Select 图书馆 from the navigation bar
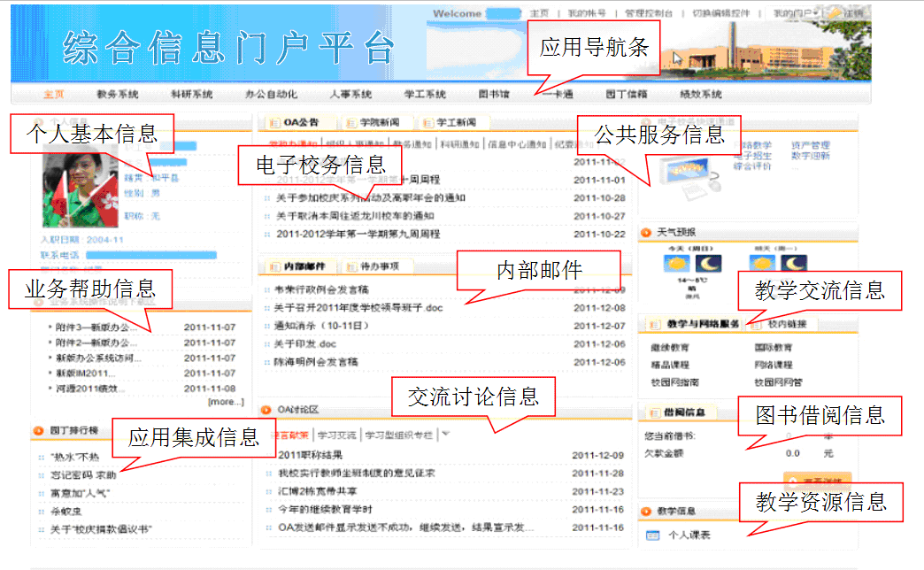 coord(494,95)
